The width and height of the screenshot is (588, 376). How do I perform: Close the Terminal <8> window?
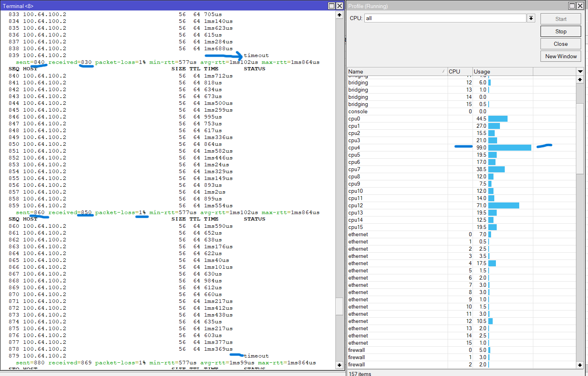[x=339, y=6]
